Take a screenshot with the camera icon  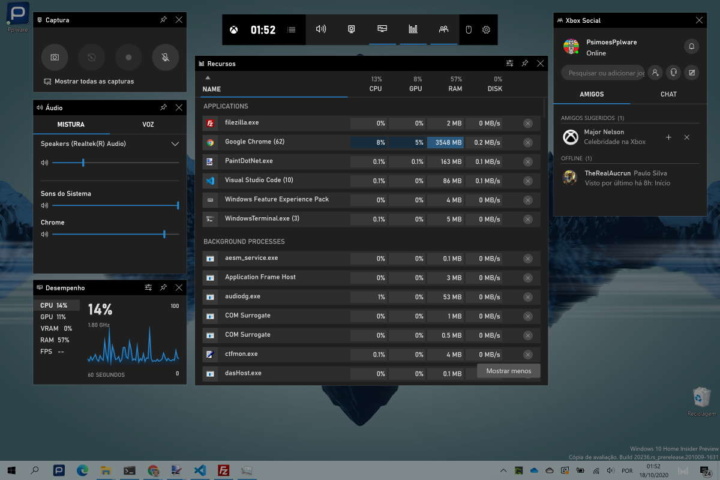coord(55,57)
